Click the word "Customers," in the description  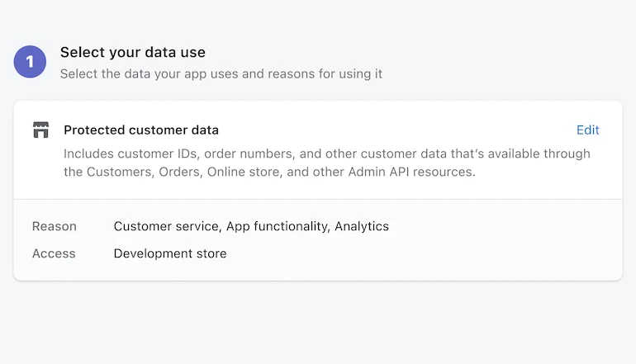click(x=121, y=172)
